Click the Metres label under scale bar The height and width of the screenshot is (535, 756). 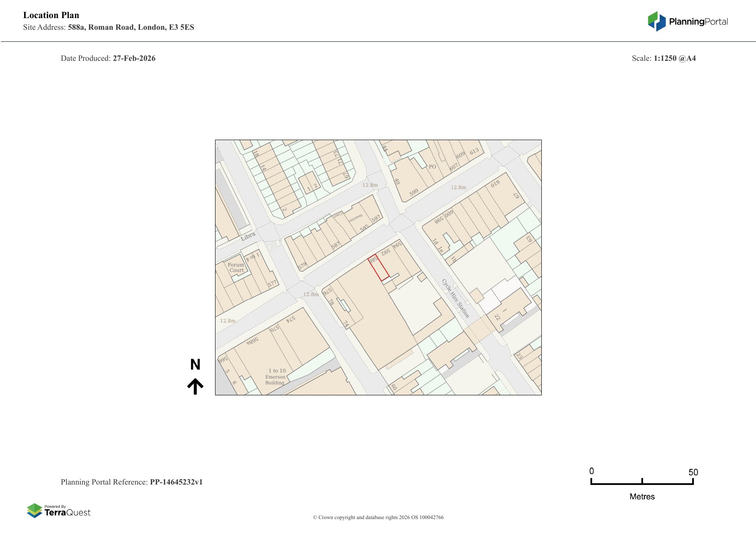tap(642, 497)
